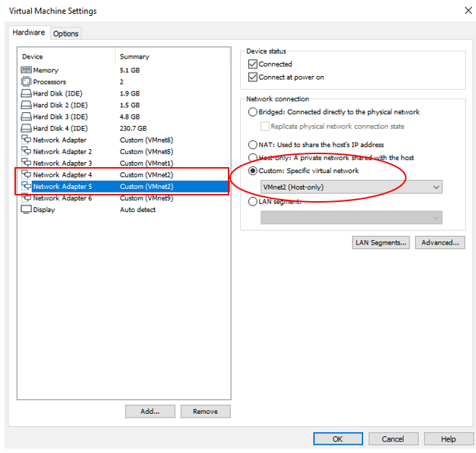Select the Bridged network radio button
Screen dimensions: 476x453
click(x=252, y=112)
